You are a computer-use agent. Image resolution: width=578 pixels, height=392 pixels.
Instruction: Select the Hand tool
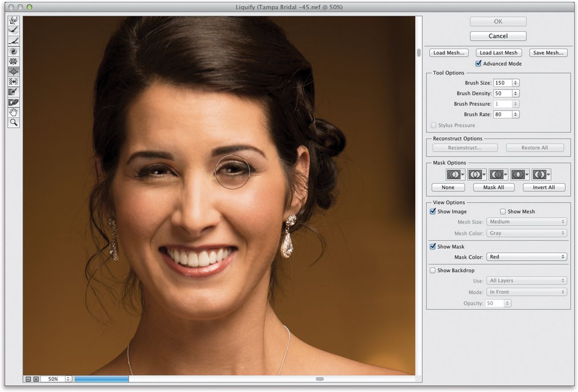(14, 112)
